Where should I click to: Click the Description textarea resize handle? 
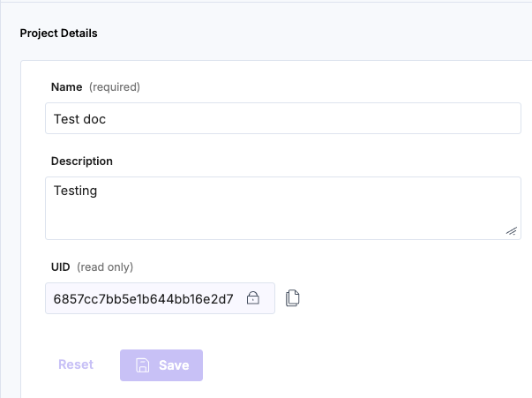click(x=512, y=230)
